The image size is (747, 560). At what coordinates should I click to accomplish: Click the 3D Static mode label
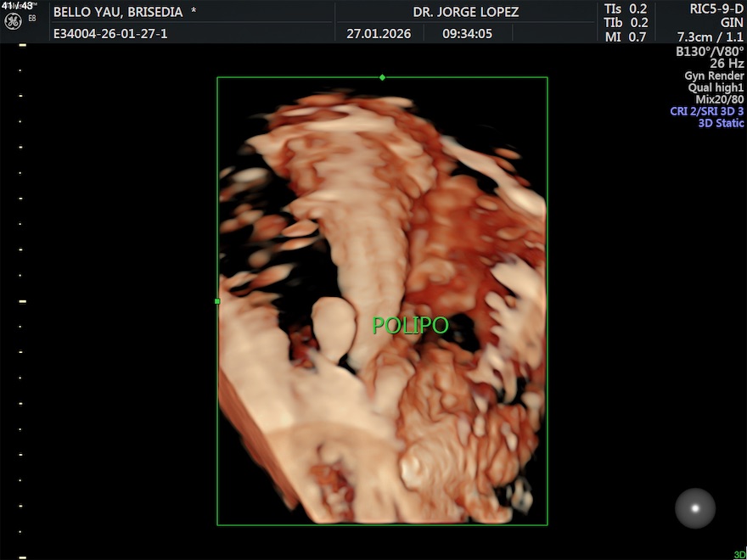pos(721,123)
